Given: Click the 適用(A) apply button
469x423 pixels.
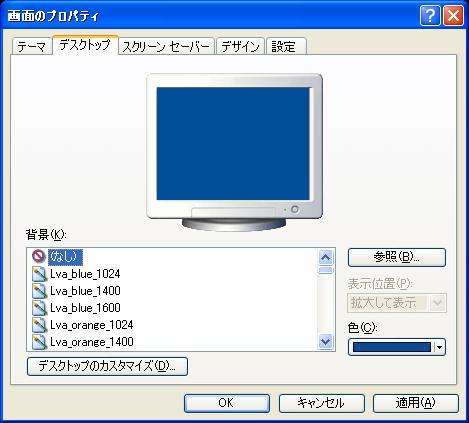Looking at the screenshot, I should tap(416, 403).
